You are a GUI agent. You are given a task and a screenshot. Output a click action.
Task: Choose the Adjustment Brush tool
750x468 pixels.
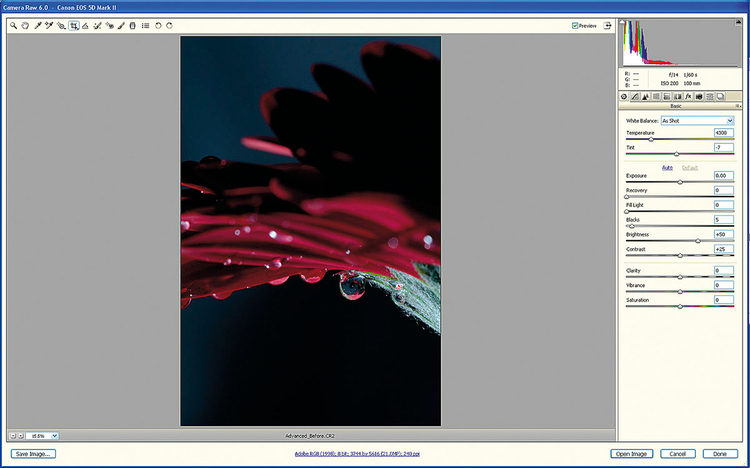(x=121, y=26)
